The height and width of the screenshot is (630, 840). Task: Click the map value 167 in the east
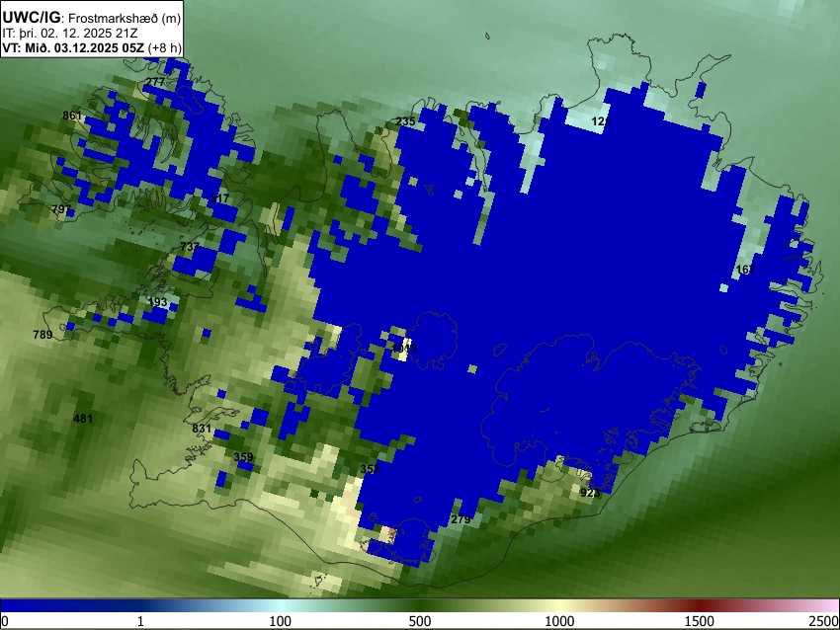pos(745,270)
